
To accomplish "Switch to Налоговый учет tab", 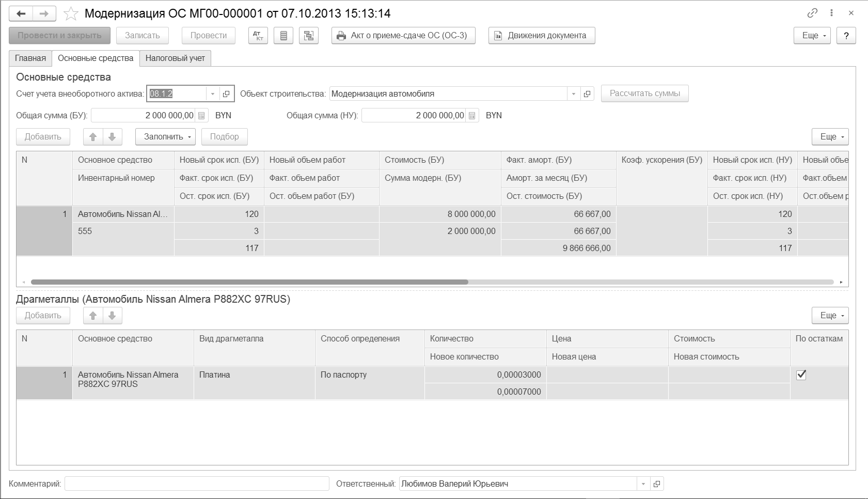I will click(175, 58).
